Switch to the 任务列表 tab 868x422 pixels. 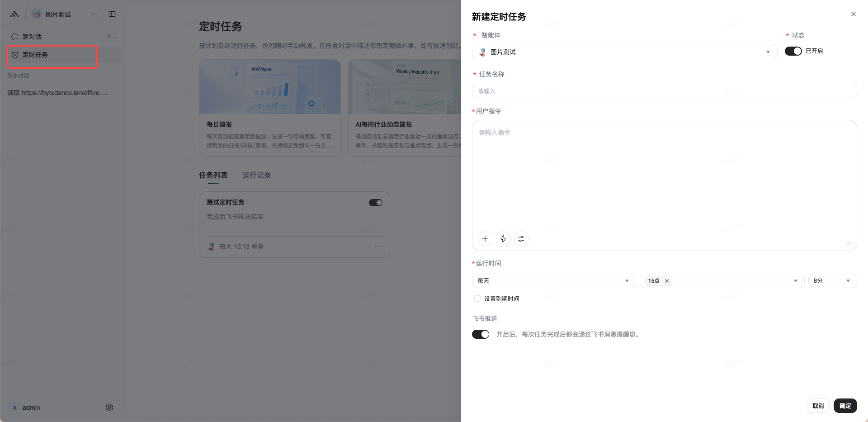pyautogui.click(x=213, y=175)
